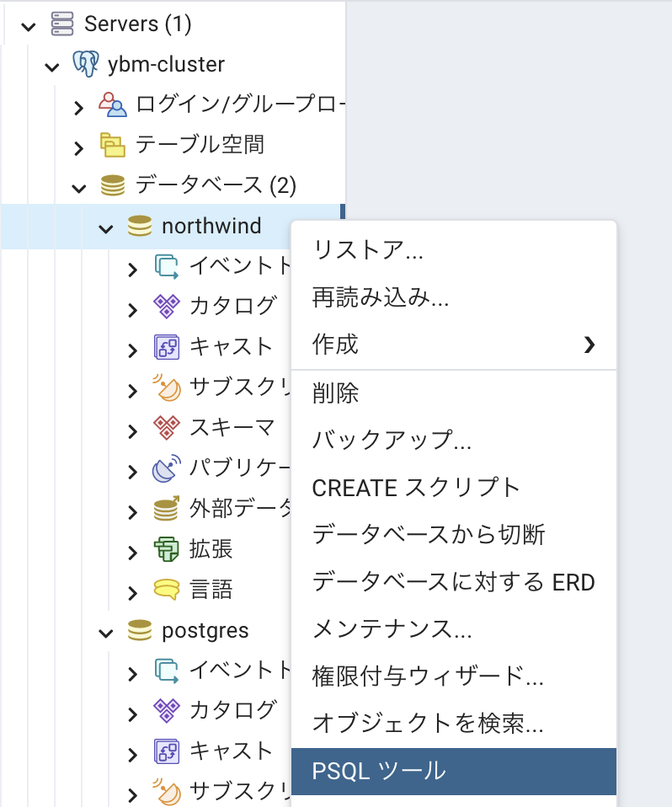Click the キャスト icon under northwind
Image resolution: width=672 pixels, height=807 pixels.
pyautogui.click(x=167, y=347)
